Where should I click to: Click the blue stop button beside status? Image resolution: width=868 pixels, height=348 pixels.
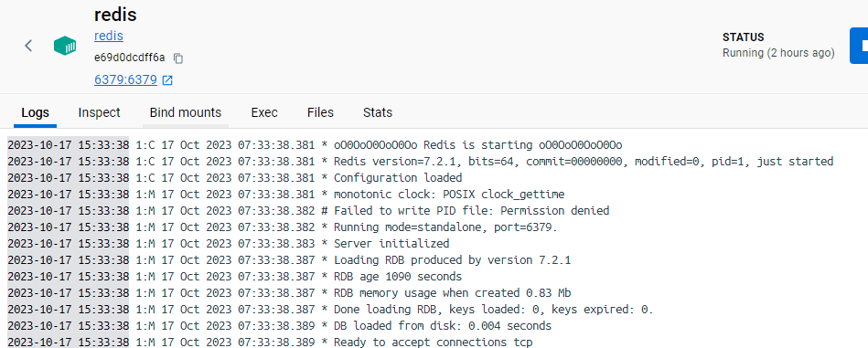click(x=859, y=46)
